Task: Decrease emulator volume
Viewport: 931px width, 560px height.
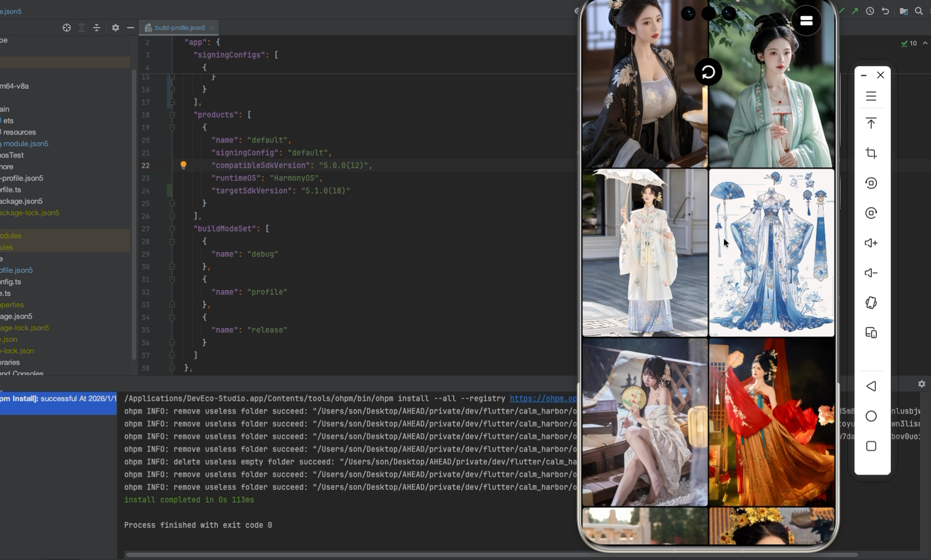Action: [x=871, y=273]
